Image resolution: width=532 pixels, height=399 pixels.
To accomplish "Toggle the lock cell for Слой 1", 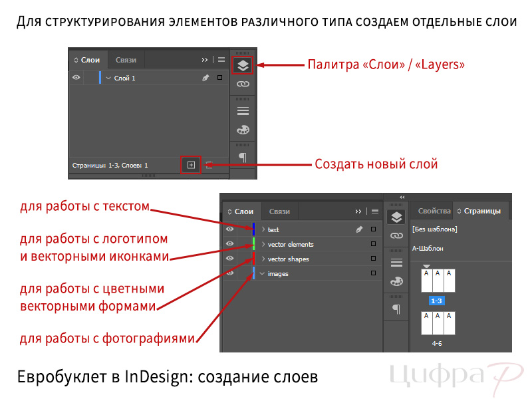I will pyautogui.click(x=90, y=78).
